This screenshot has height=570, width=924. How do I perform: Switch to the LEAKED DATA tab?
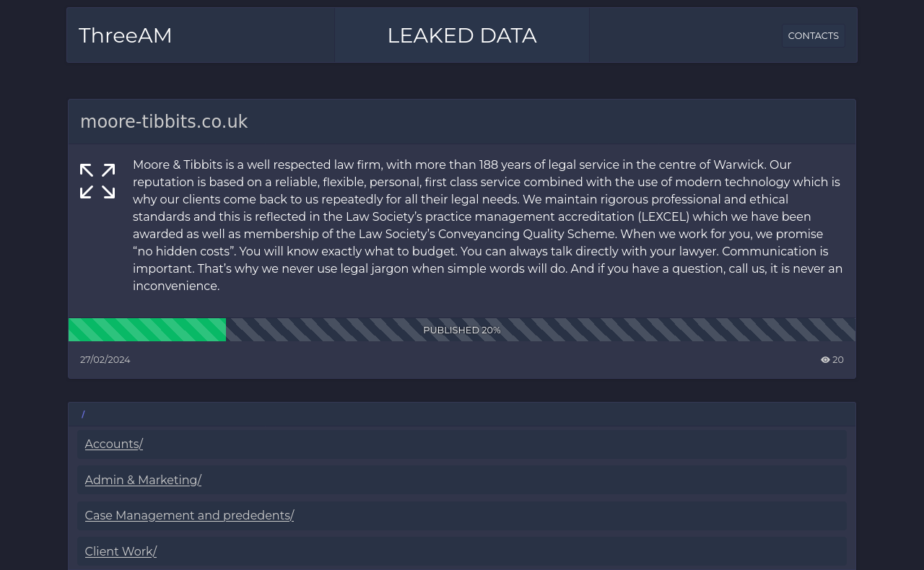[462, 35]
